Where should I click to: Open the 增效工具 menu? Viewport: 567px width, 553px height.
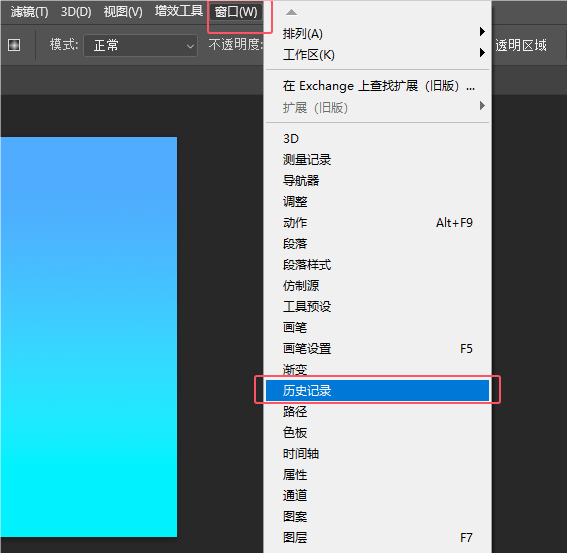pyautogui.click(x=179, y=11)
